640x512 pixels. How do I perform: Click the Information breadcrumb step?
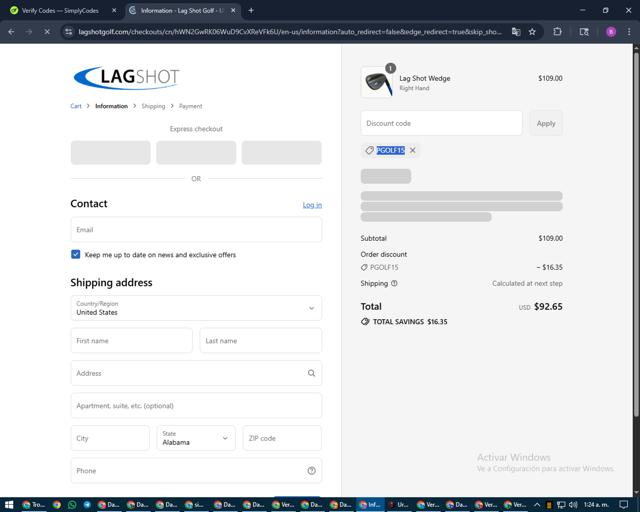111,106
